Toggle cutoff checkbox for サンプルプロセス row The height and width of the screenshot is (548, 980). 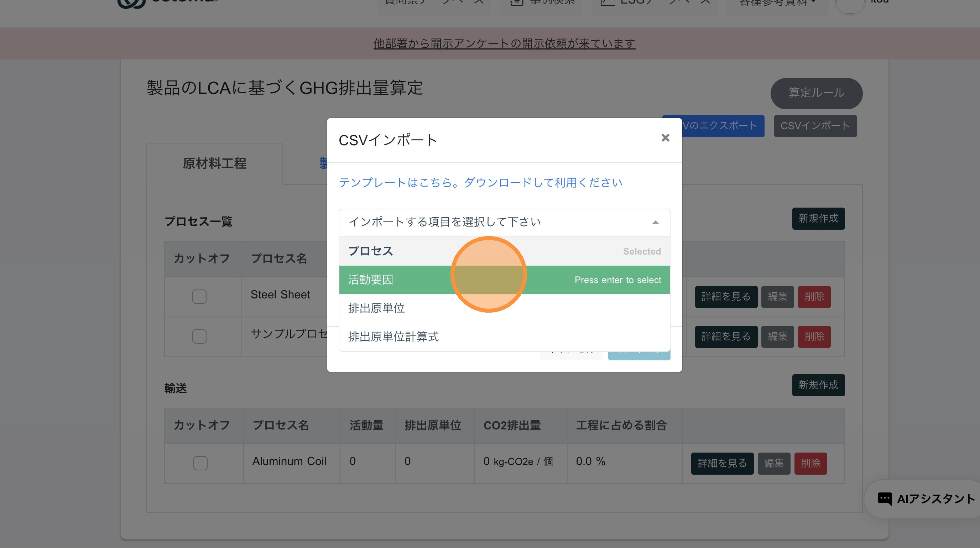click(199, 336)
